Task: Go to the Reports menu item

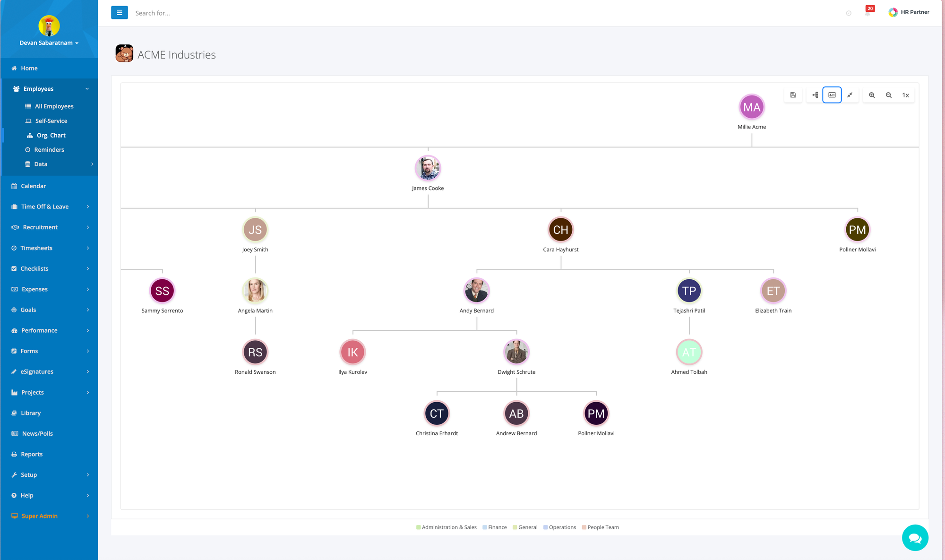Action: (x=32, y=454)
